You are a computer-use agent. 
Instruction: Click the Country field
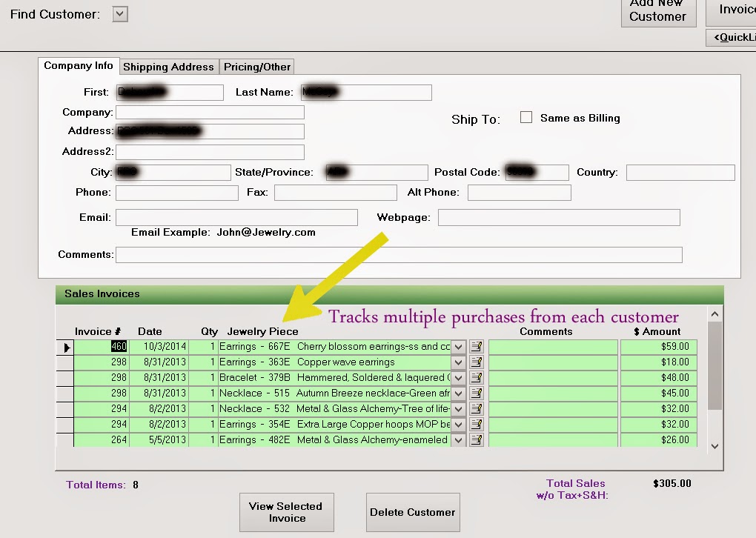[681, 173]
